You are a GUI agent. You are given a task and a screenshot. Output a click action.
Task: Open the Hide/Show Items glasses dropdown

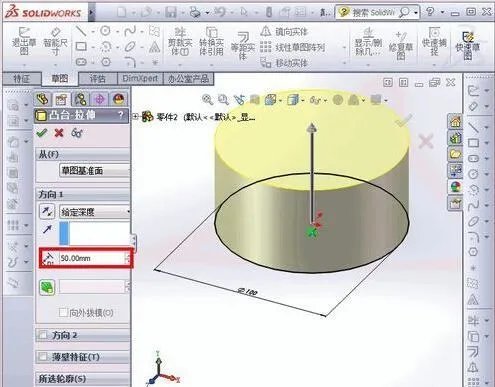pos(317,100)
